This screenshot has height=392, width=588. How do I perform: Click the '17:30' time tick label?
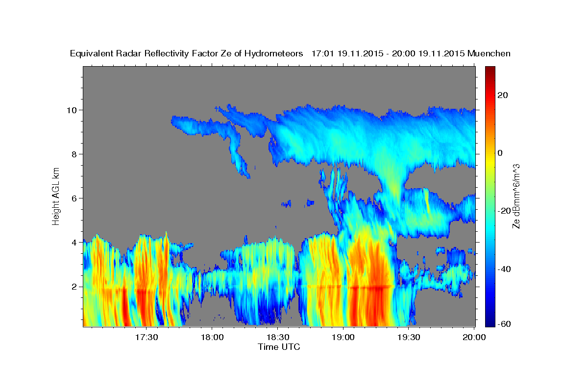[x=146, y=338]
